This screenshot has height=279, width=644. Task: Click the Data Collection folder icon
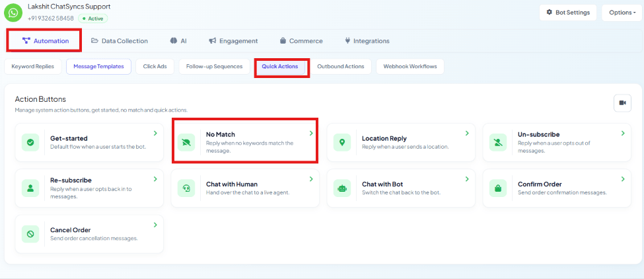94,41
